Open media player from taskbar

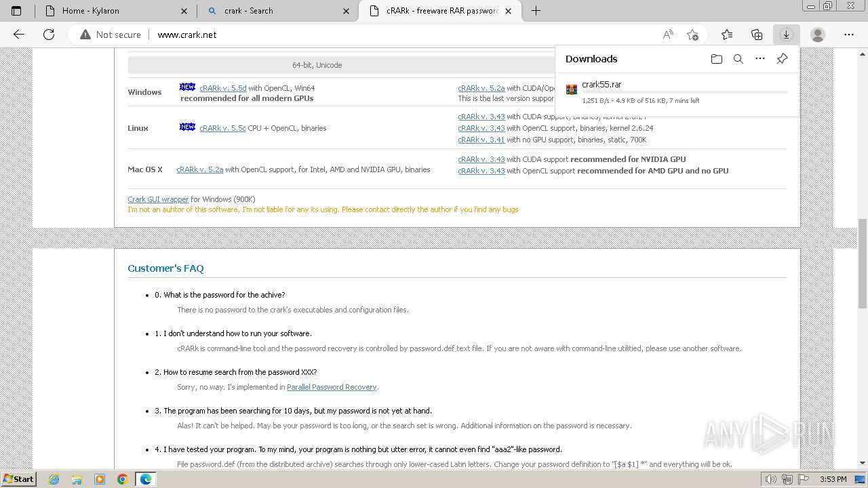tap(100, 479)
